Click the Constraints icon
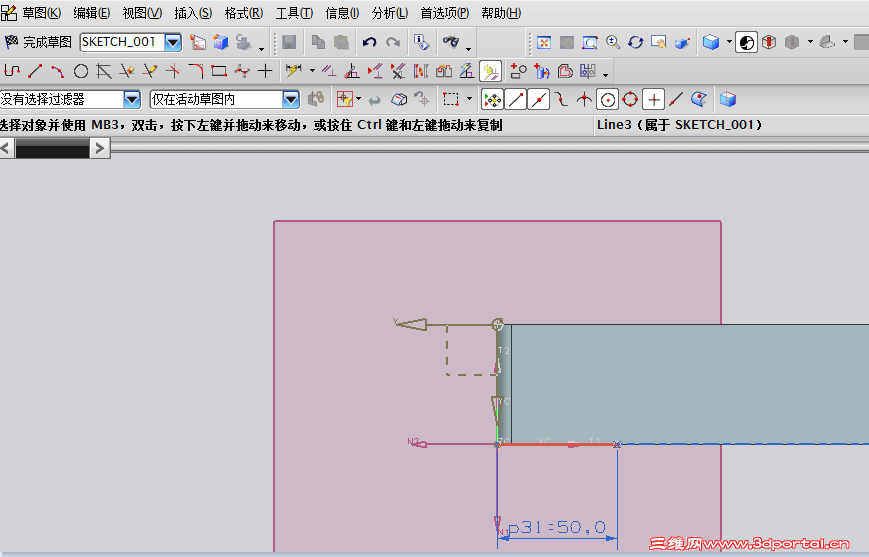The width and height of the screenshot is (869, 557). tap(329, 71)
